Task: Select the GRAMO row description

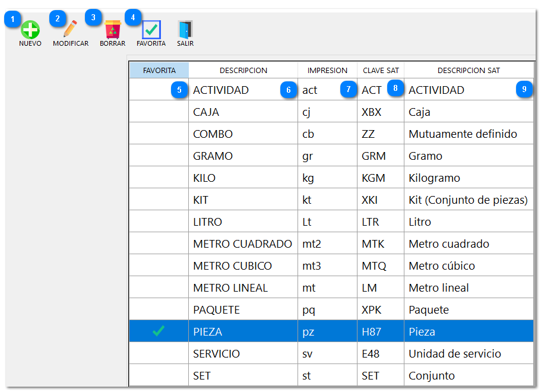Action: (x=213, y=156)
